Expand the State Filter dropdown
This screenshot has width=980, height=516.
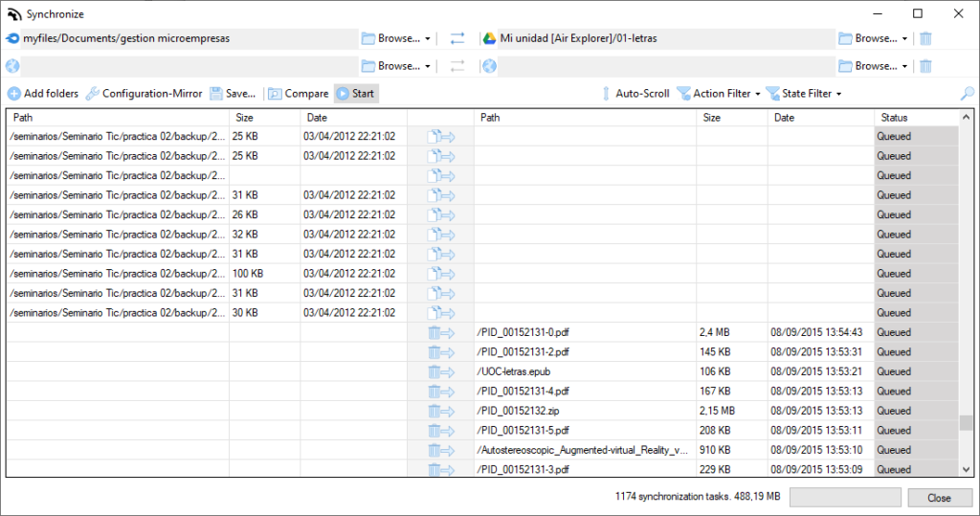click(804, 94)
